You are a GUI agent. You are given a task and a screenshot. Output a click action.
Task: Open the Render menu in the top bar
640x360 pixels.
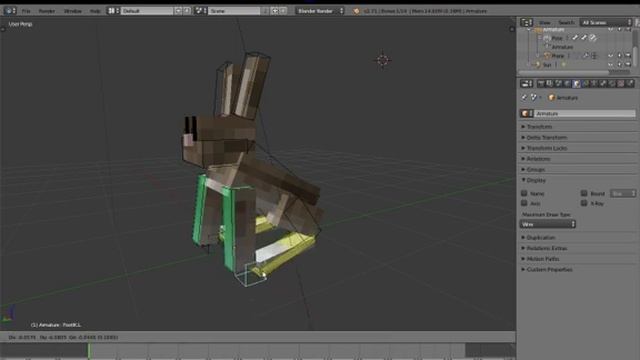pos(47,11)
